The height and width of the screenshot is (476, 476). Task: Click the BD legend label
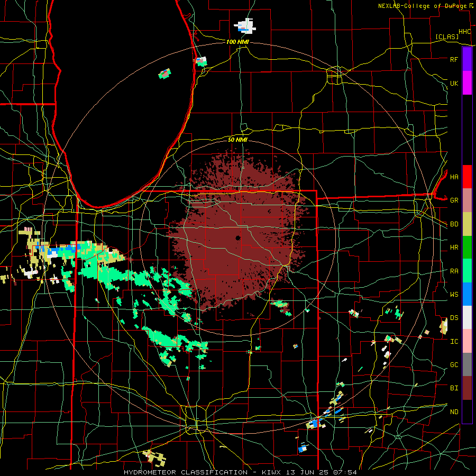pyautogui.click(x=454, y=224)
